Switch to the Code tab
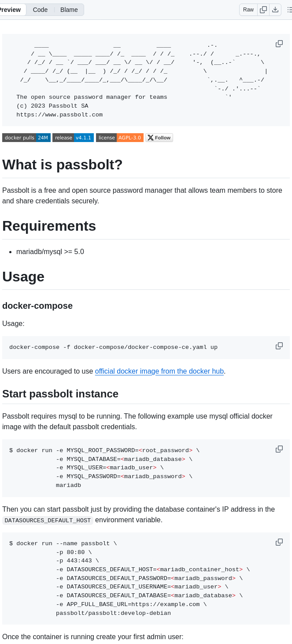This screenshot has width=292, height=644. pyautogui.click(x=40, y=9)
